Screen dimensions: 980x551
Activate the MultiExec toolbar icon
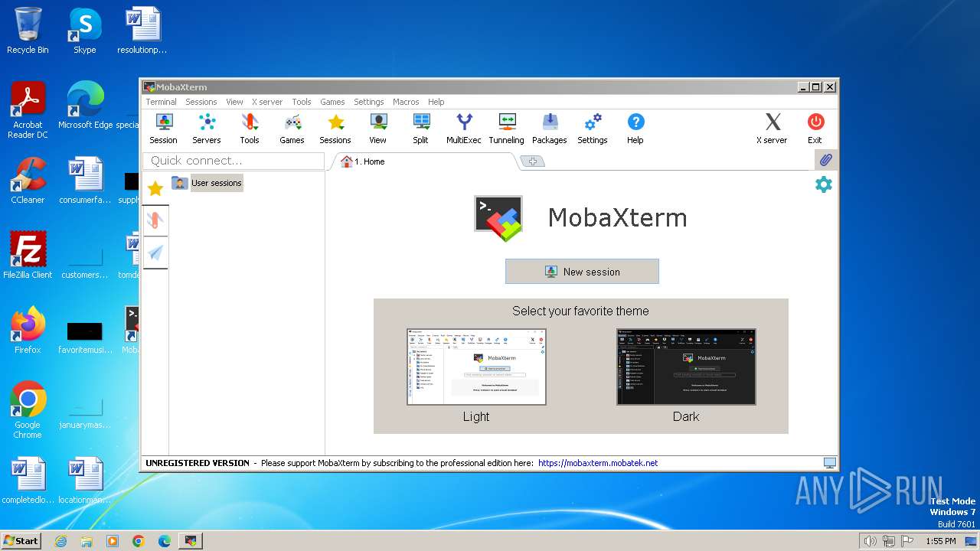(x=464, y=129)
